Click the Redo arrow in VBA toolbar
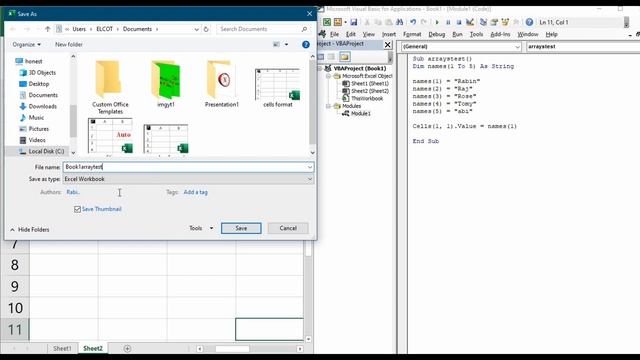This screenshot has width=640, height=360. [x=424, y=22]
